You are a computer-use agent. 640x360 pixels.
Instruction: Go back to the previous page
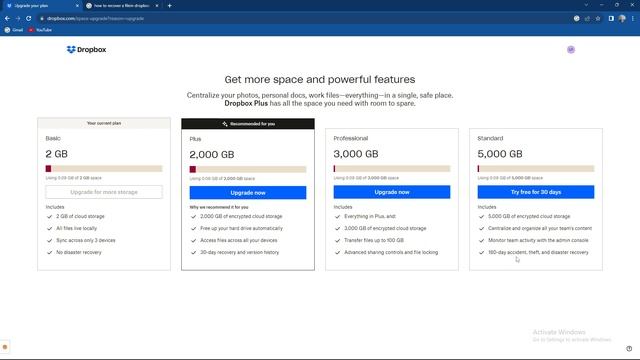[7, 18]
